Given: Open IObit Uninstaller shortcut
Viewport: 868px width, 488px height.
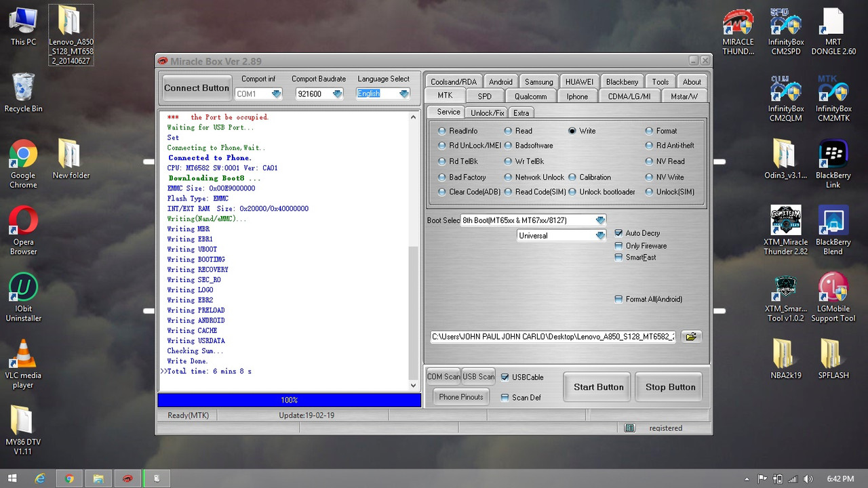Looking at the screenshot, I should pos(23,297).
